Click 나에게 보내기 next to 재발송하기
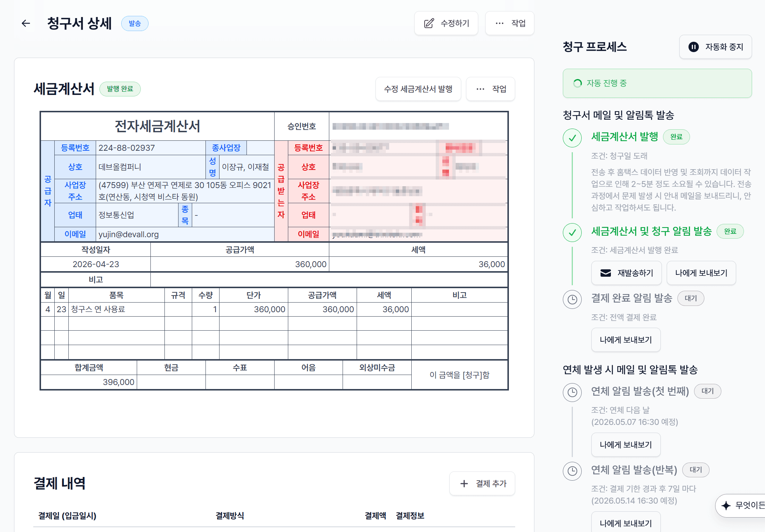 (x=701, y=273)
